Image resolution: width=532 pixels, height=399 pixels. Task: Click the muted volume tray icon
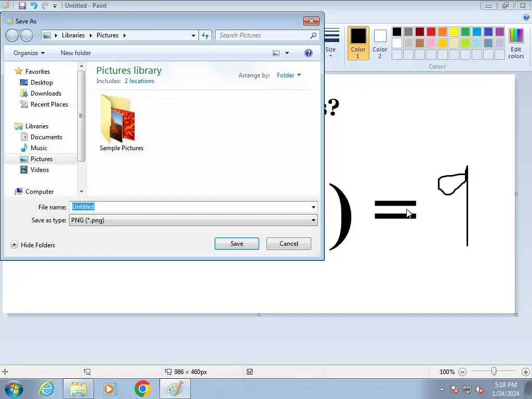(480, 390)
